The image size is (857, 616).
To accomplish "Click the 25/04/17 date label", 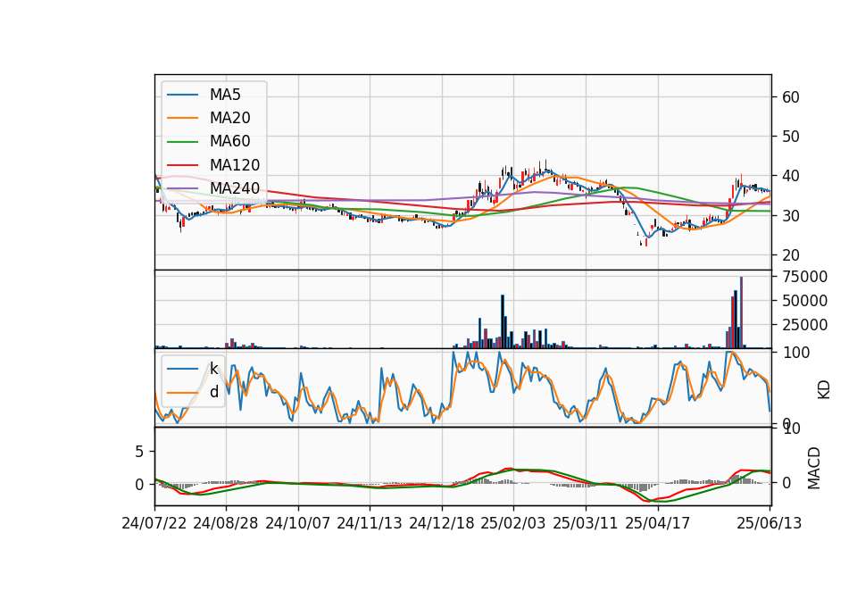I will click(658, 523).
